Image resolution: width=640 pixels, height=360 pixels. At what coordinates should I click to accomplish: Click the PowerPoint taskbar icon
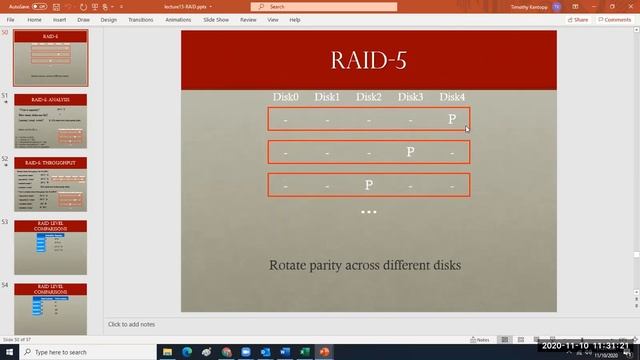pos(324,352)
